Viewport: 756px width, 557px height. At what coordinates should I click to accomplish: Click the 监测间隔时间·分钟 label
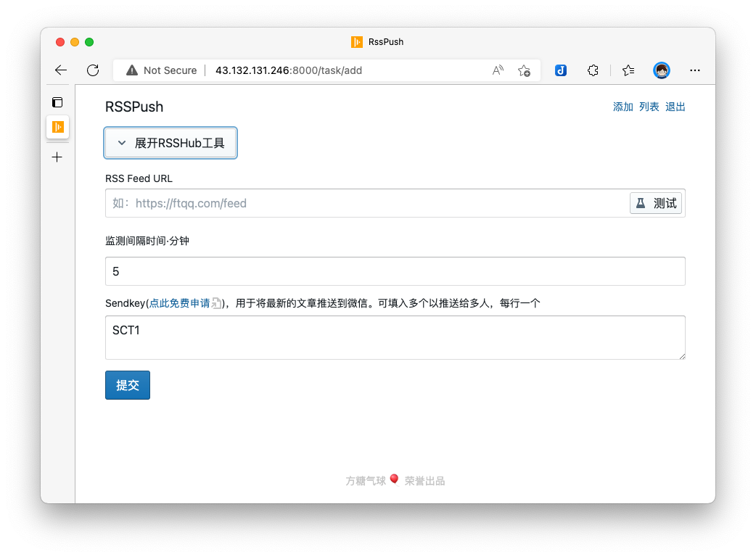click(x=147, y=241)
